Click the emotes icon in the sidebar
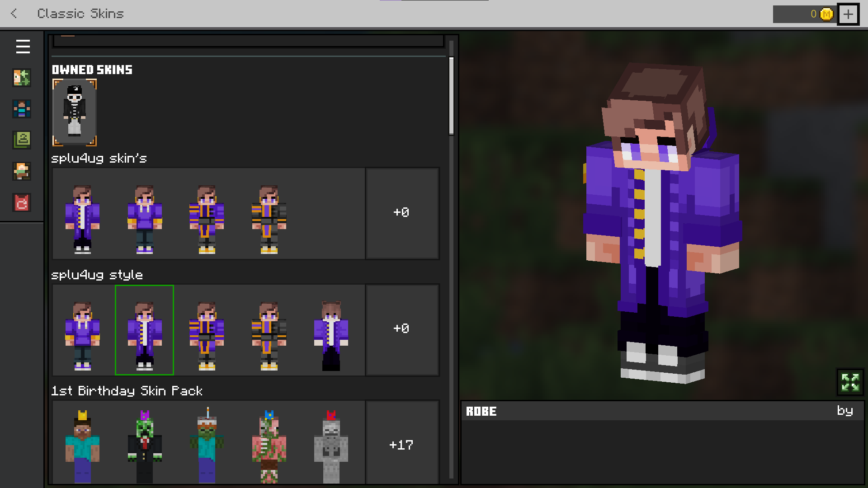Viewport: 868px width, 488px height. (22, 171)
